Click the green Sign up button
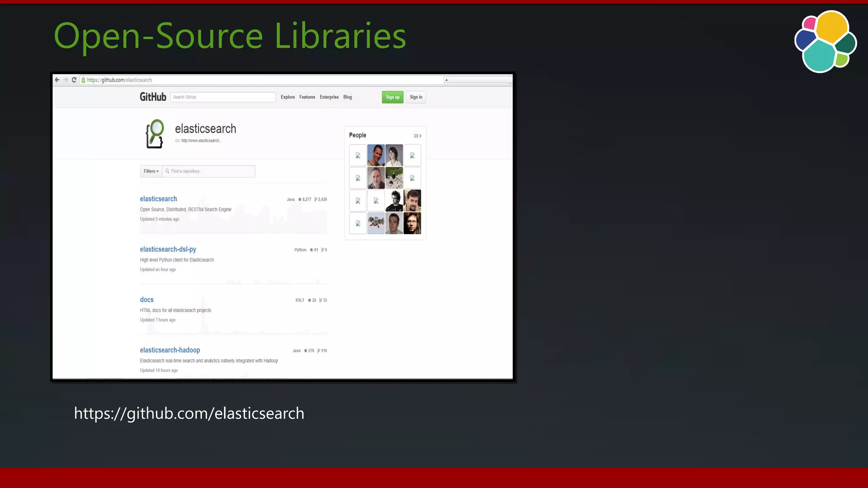This screenshot has height=488, width=868. tap(392, 97)
